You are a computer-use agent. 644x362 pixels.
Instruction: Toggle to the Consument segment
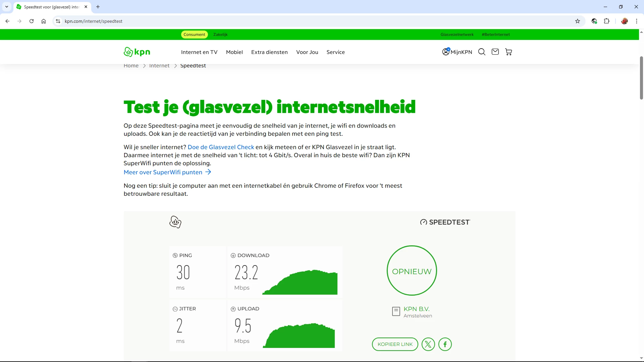194,35
